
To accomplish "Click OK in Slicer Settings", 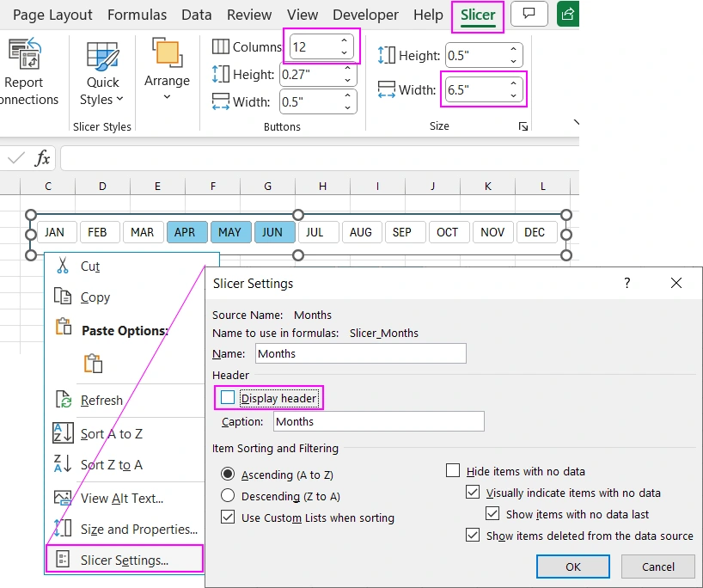I will [x=572, y=567].
